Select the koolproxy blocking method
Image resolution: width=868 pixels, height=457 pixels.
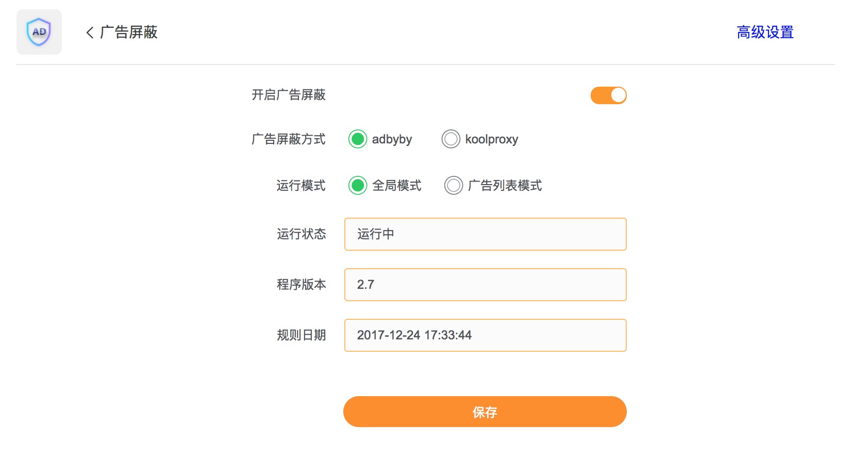(451, 139)
